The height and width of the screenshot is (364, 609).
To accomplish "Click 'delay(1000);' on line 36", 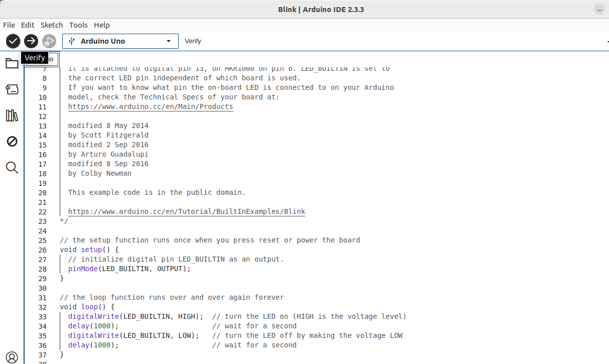I will pos(93,345).
